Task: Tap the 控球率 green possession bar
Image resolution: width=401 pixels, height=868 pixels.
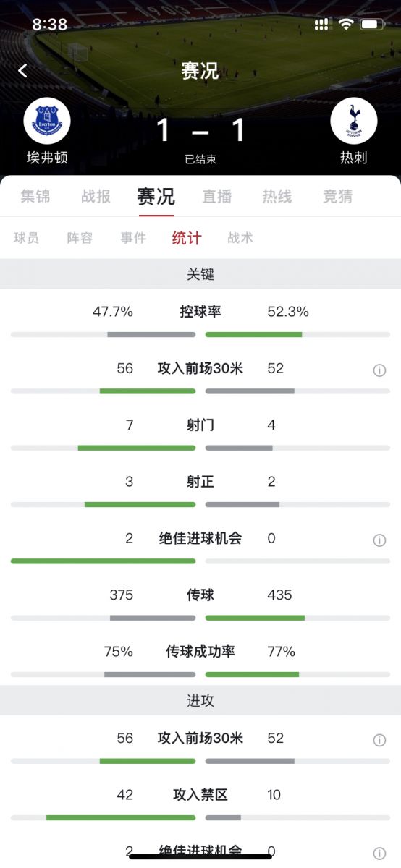Action: pyautogui.click(x=253, y=334)
